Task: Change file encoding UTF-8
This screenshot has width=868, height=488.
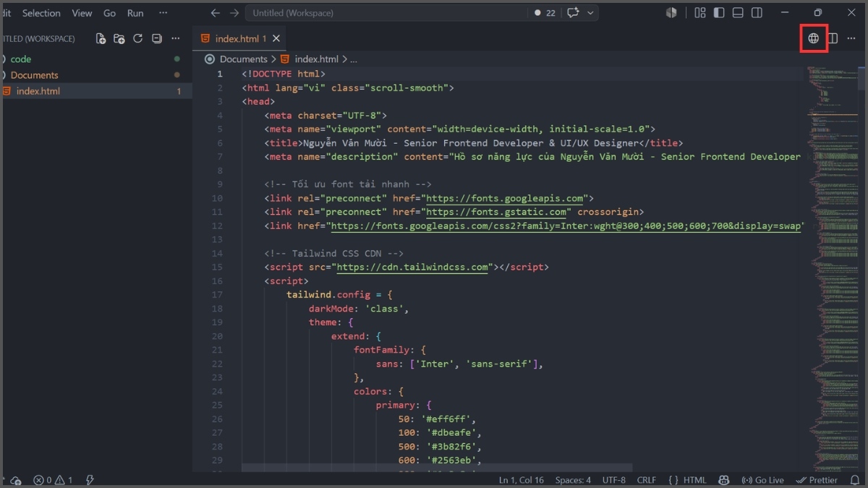Action: (x=613, y=480)
